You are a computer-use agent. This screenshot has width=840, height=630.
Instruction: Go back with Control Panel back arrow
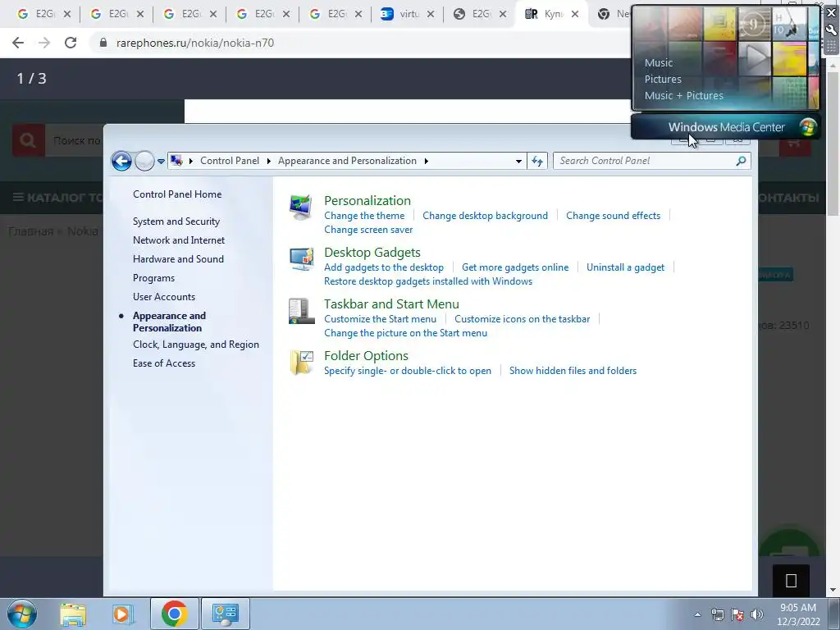click(121, 161)
